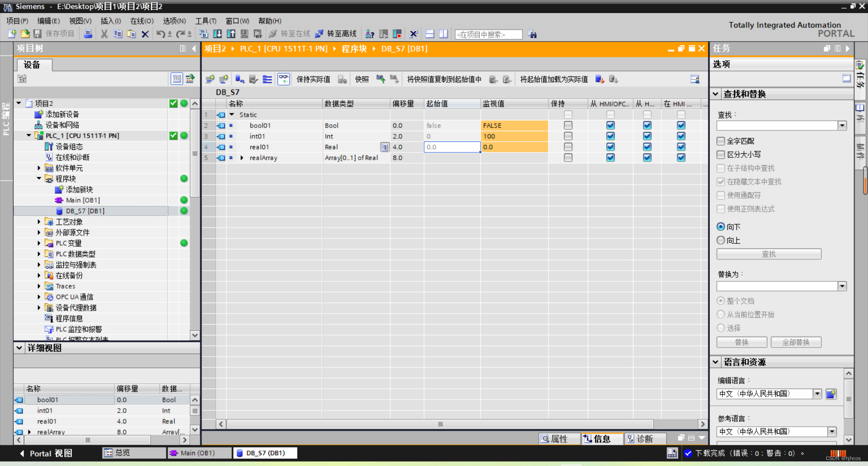Collapse the Detail view section

pyautogui.click(x=19, y=348)
